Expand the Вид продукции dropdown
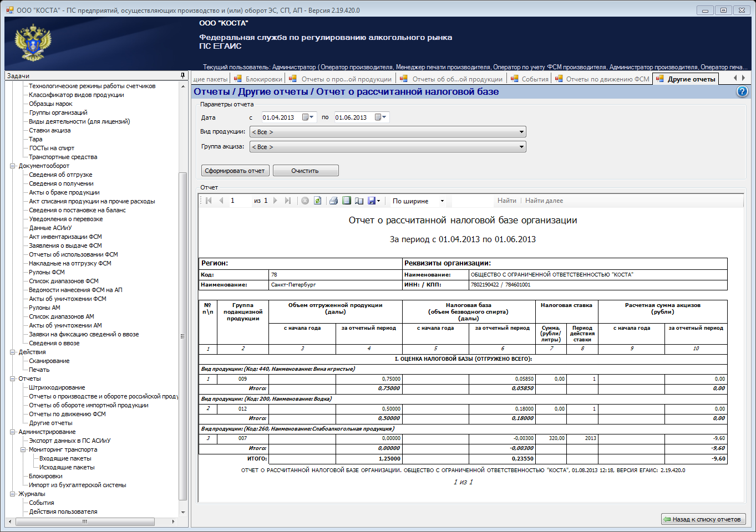 pos(521,132)
